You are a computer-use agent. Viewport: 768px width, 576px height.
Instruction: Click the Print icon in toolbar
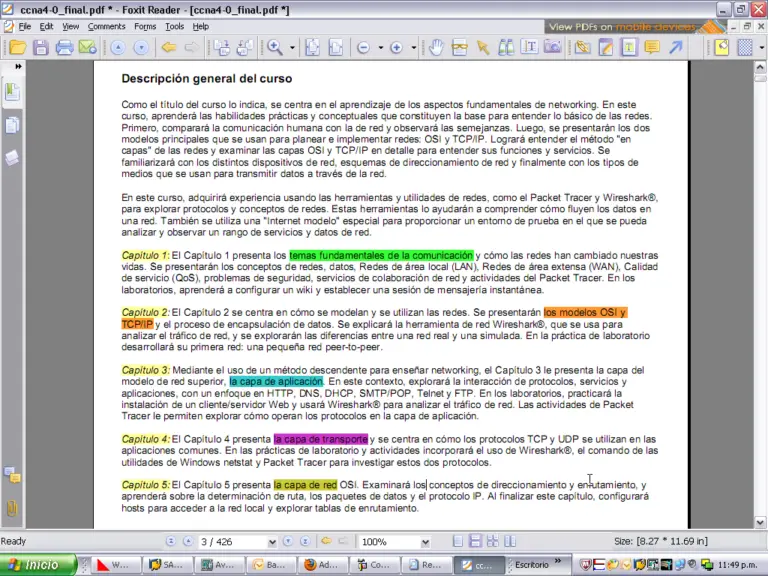64,48
